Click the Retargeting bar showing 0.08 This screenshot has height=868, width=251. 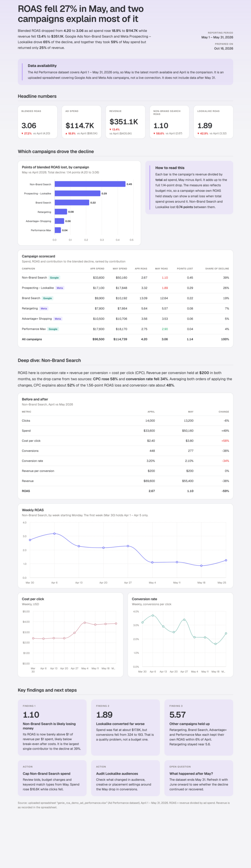61,212
